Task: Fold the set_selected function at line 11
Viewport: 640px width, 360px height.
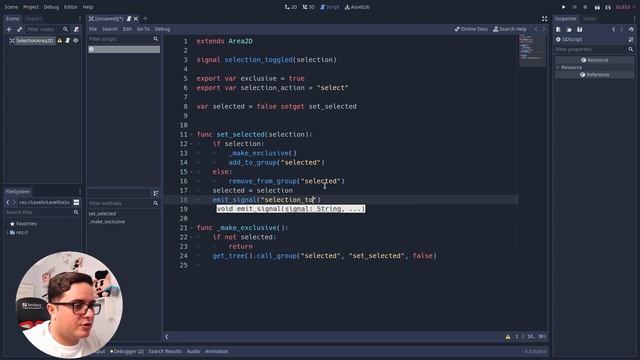Action: [191, 135]
